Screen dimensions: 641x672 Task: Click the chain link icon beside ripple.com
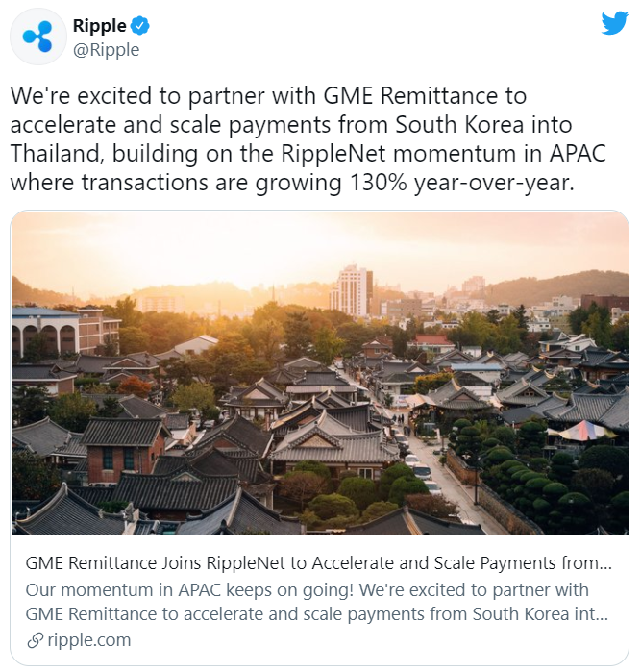(35, 640)
